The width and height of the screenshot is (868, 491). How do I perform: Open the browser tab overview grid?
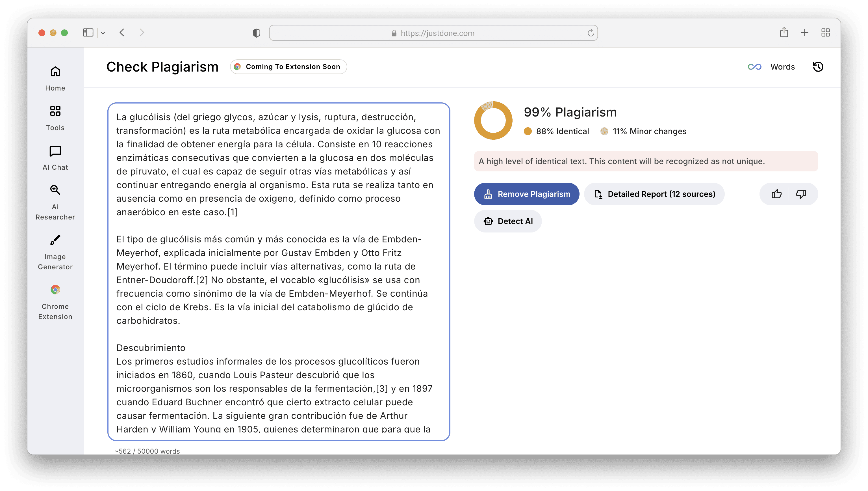pos(825,33)
